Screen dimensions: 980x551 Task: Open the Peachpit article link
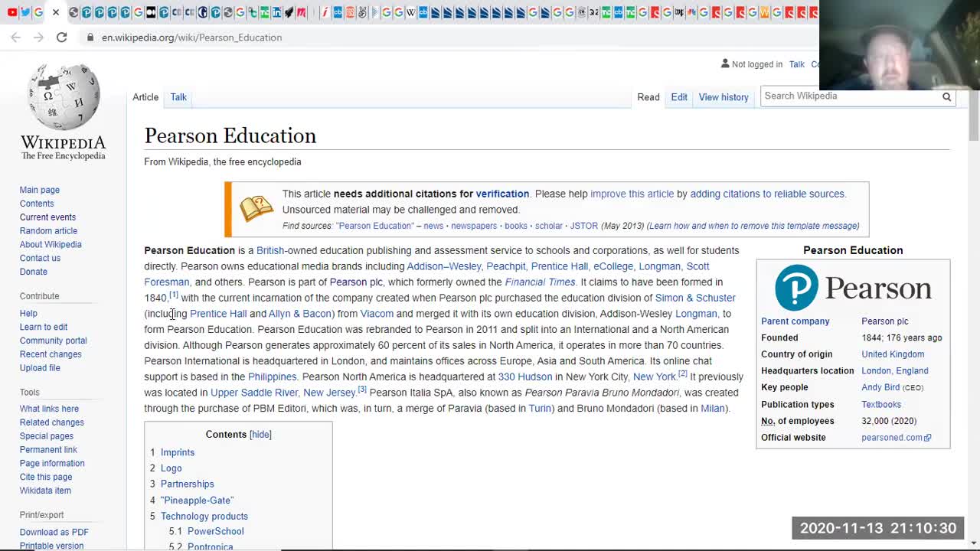[506, 266]
